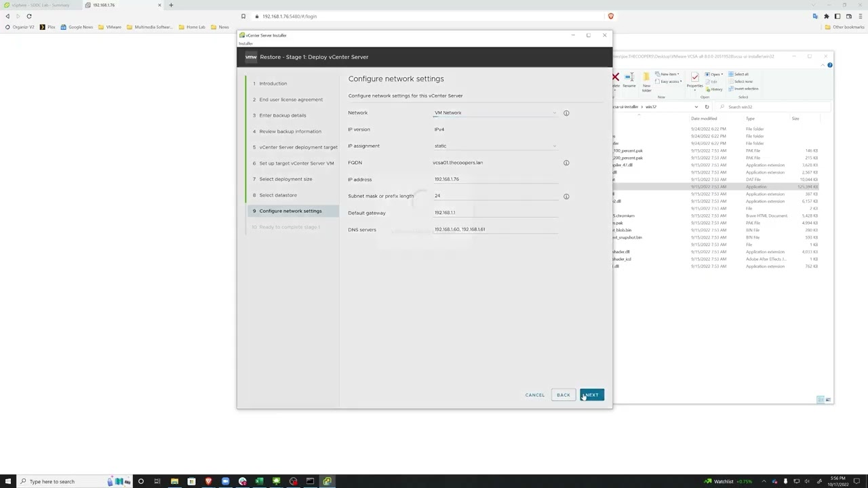
Task: Open the Home Lab bookmarks folder
Action: click(192, 27)
